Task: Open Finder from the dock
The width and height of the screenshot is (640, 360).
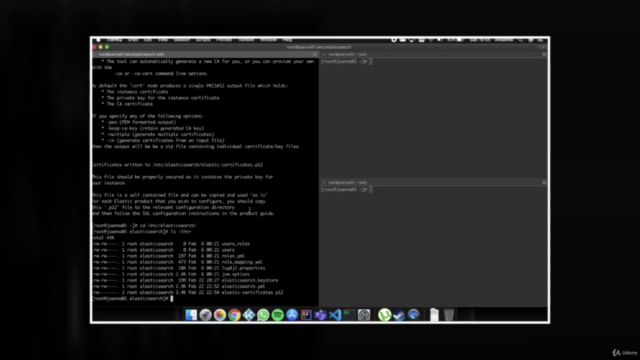Action: (x=191, y=315)
